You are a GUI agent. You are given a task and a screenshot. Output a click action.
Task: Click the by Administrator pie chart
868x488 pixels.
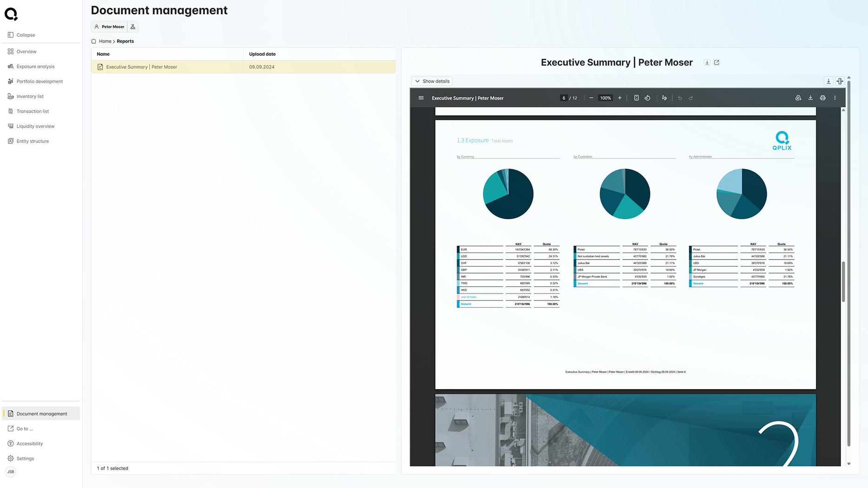(742, 194)
